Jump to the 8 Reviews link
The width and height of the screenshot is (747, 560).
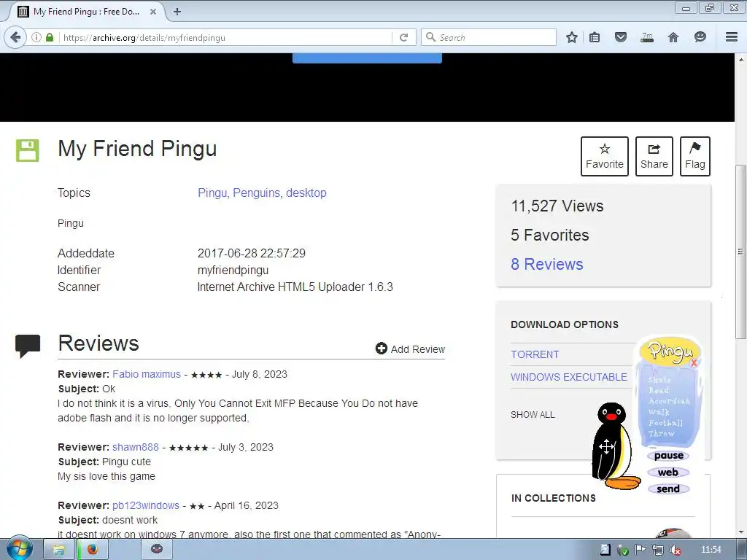coord(547,264)
